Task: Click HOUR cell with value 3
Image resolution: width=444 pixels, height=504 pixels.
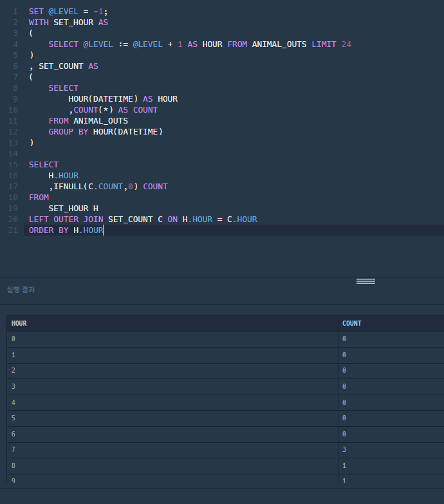Action: (x=172, y=387)
